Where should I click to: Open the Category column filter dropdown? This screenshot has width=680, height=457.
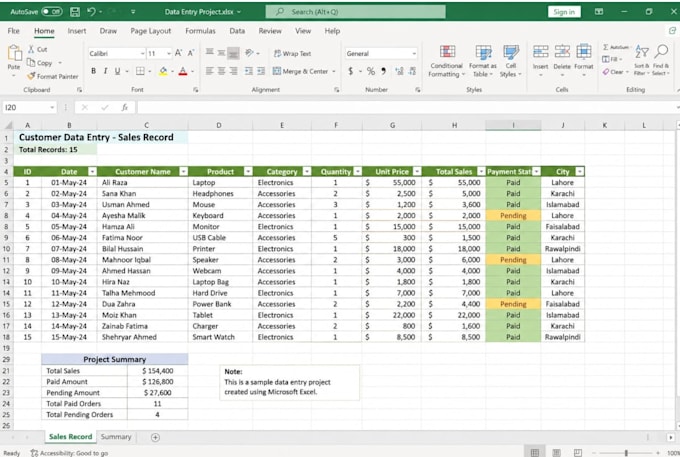click(x=307, y=172)
